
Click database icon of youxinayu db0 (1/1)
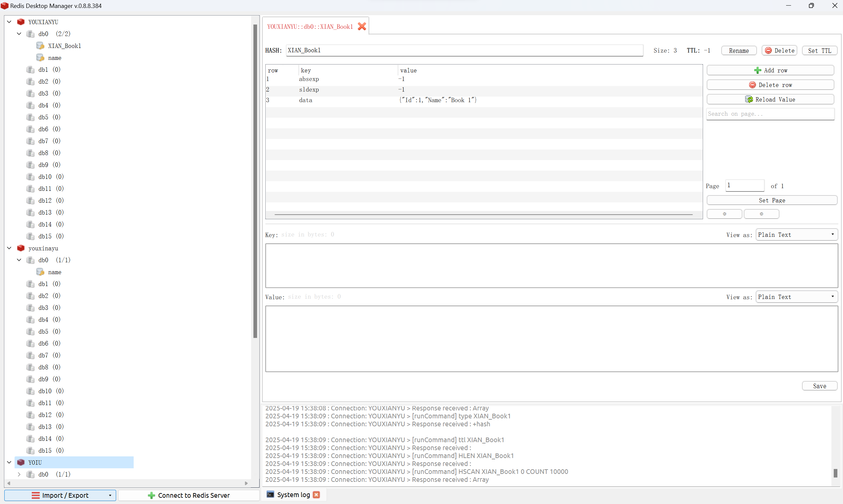coord(30,260)
